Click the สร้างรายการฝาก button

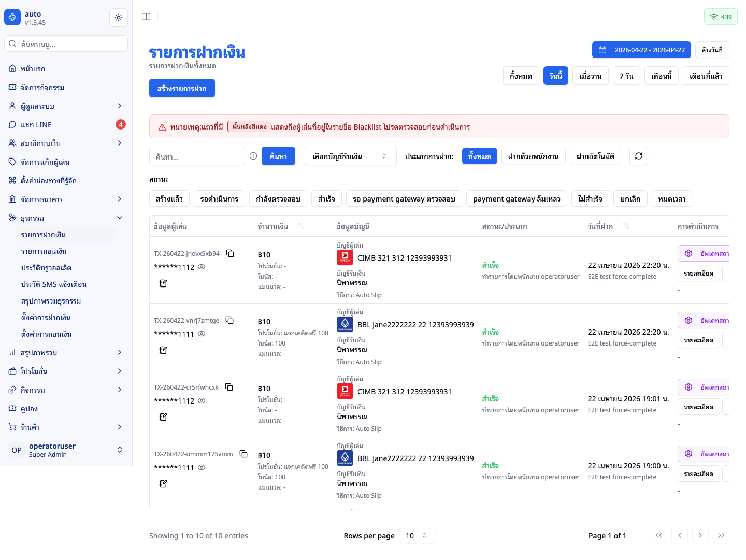182,88
